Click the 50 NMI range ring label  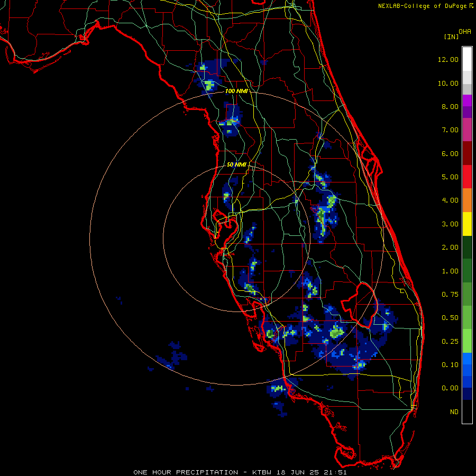pyautogui.click(x=236, y=164)
